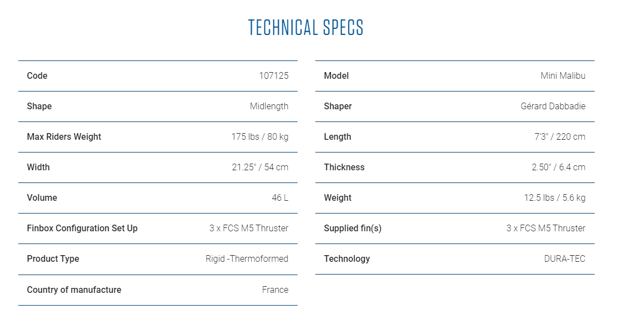Click the thickness value 2.50" / 6.4 cm
The width and height of the screenshot is (644, 335).
pyautogui.click(x=559, y=167)
